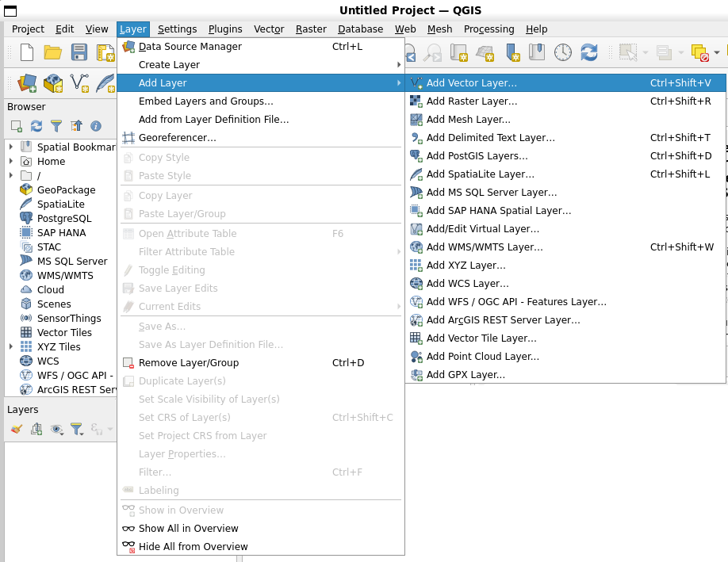Viewport: 728px width, 562px height.
Task: Click Show All in Overview menu entry
Action: click(188, 529)
